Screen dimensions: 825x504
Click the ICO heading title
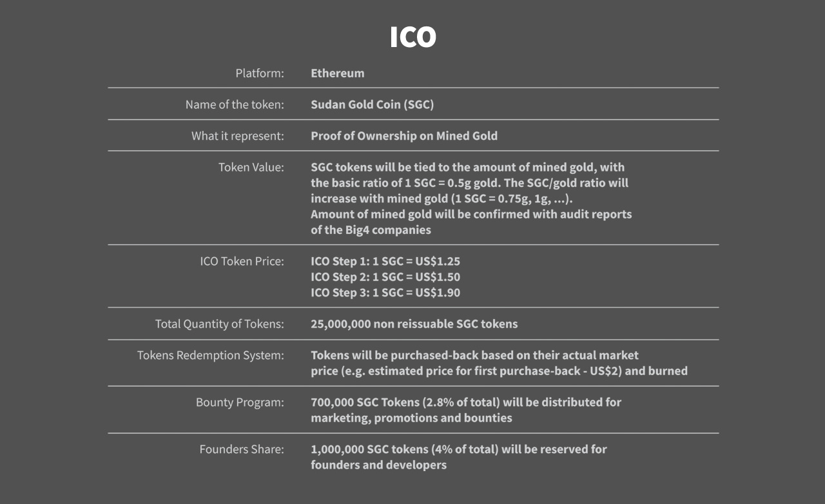(x=412, y=37)
